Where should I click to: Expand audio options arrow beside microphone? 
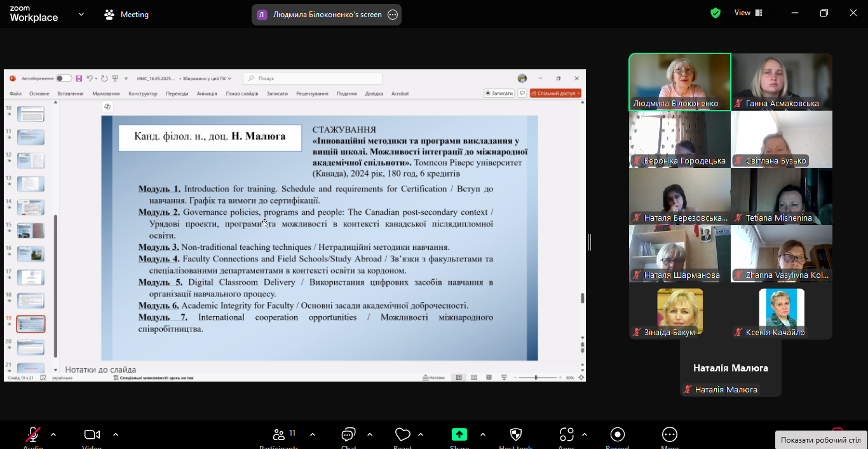point(53,435)
